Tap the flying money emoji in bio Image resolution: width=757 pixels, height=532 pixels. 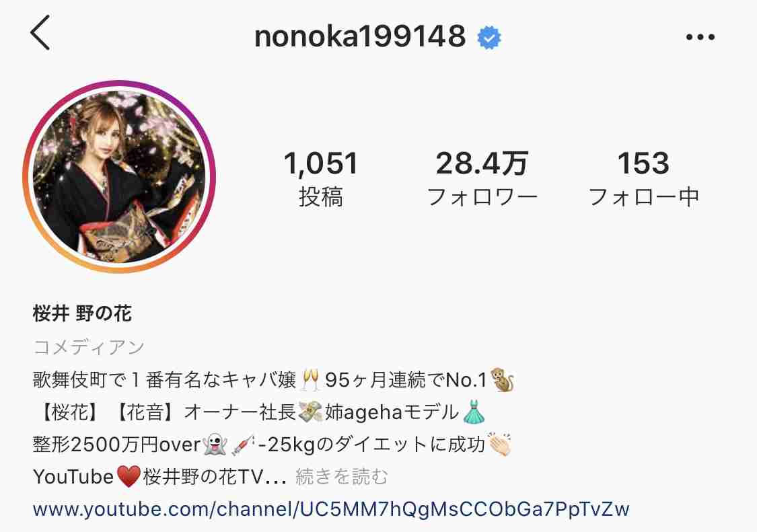point(310,412)
